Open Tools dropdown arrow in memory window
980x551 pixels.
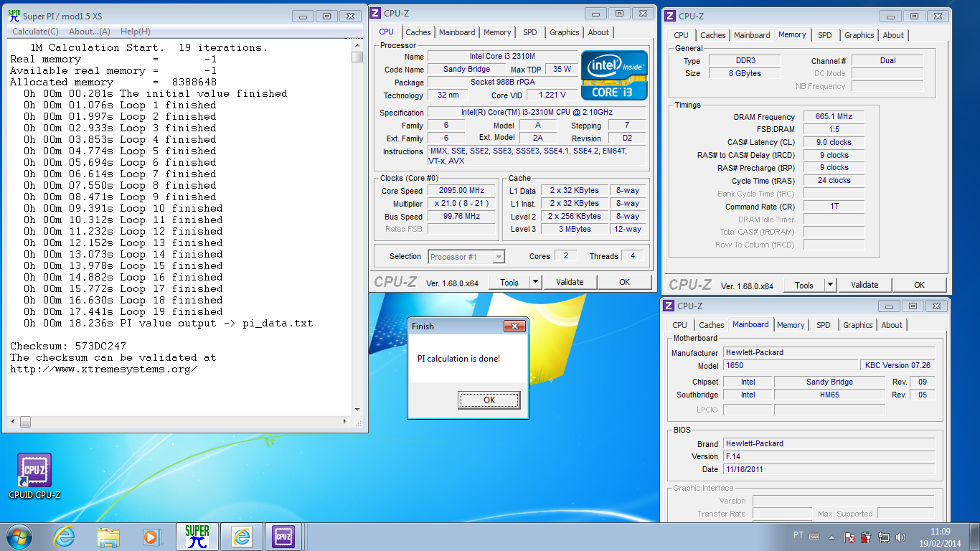pyautogui.click(x=830, y=285)
